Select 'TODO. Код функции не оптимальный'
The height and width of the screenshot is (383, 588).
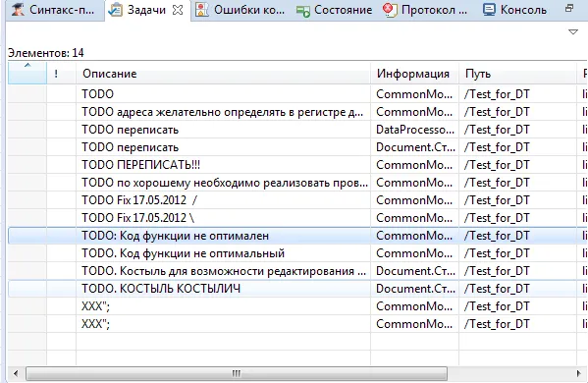click(x=297, y=253)
